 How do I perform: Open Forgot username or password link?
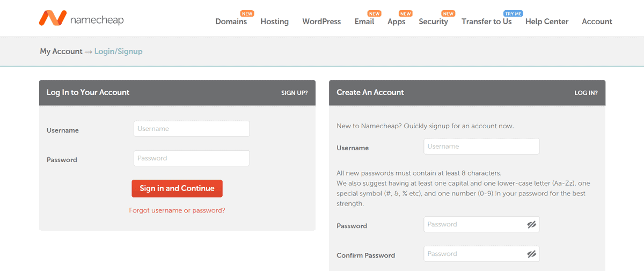(177, 210)
